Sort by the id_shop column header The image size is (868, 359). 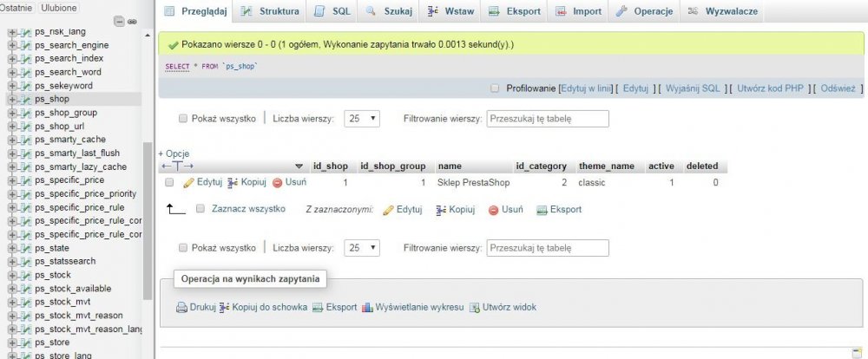pyautogui.click(x=331, y=166)
